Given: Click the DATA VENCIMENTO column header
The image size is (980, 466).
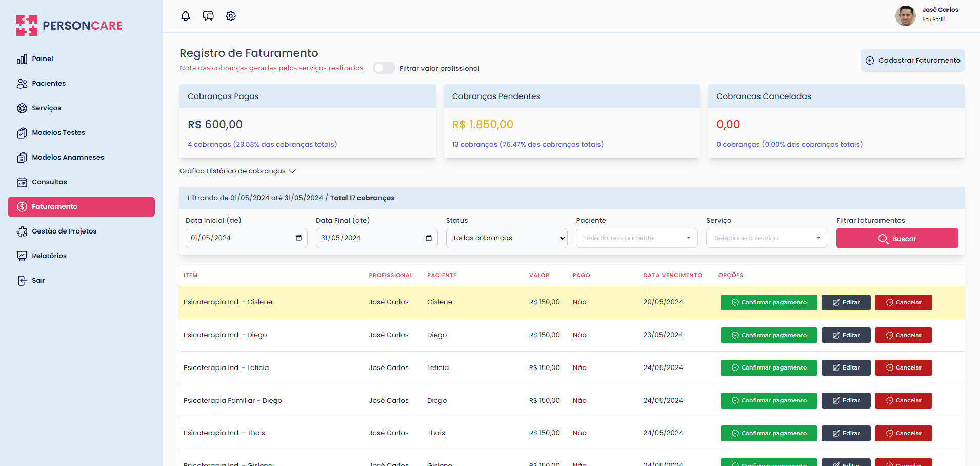Looking at the screenshot, I should 672,276.
